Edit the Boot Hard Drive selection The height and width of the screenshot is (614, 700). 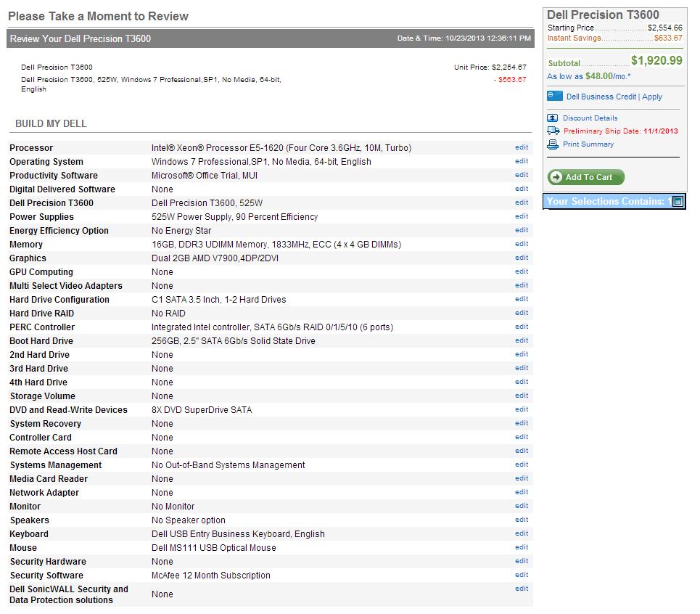tap(522, 340)
